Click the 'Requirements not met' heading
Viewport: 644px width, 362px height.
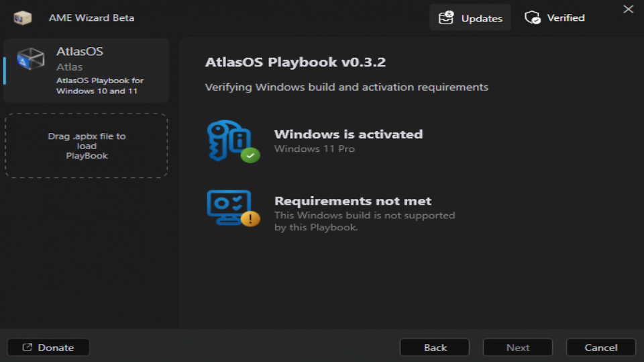tap(353, 201)
